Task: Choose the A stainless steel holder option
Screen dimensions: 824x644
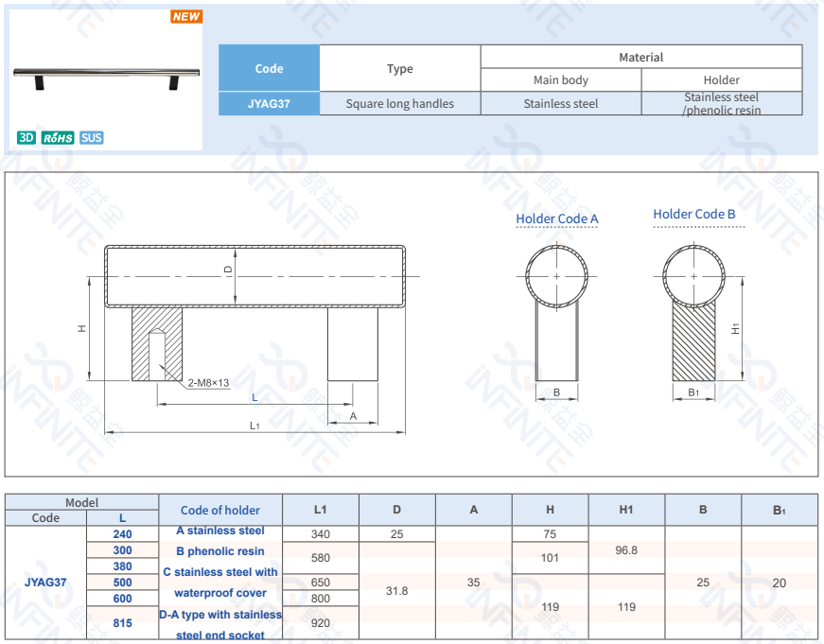Action: pyautogui.click(x=220, y=531)
